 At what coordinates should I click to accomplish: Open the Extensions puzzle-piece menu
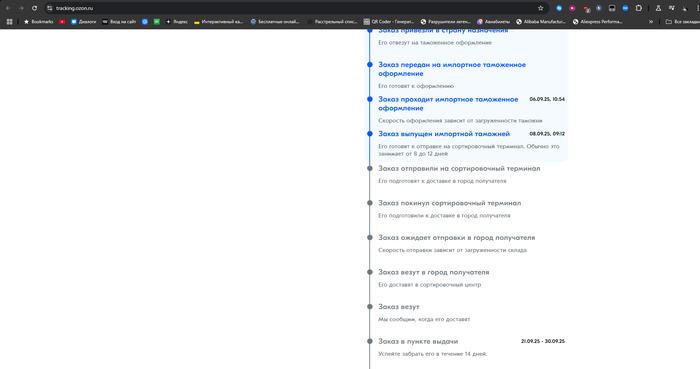pyautogui.click(x=638, y=8)
